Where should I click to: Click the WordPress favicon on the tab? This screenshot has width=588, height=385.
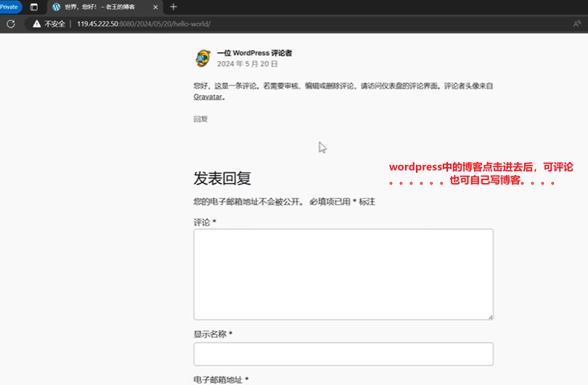(56, 7)
